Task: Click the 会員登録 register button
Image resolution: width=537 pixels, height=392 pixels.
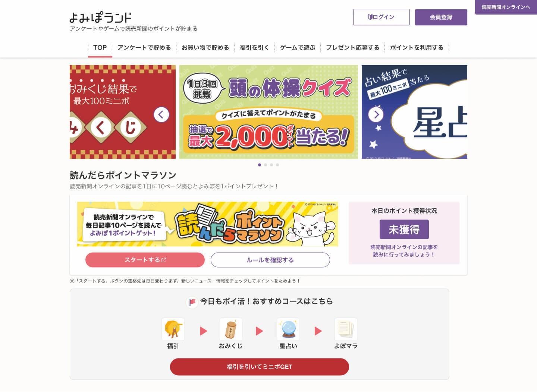Action: [441, 17]
